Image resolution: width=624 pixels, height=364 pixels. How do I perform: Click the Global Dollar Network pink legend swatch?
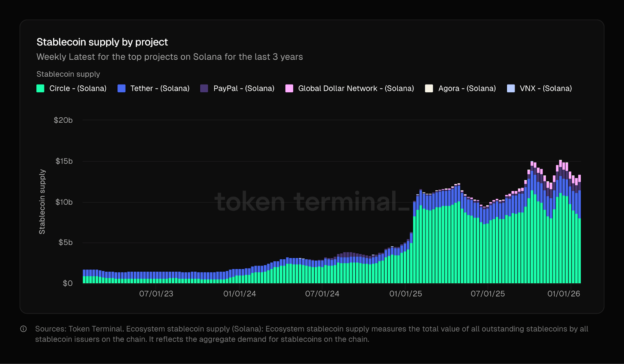coord(289,88)
